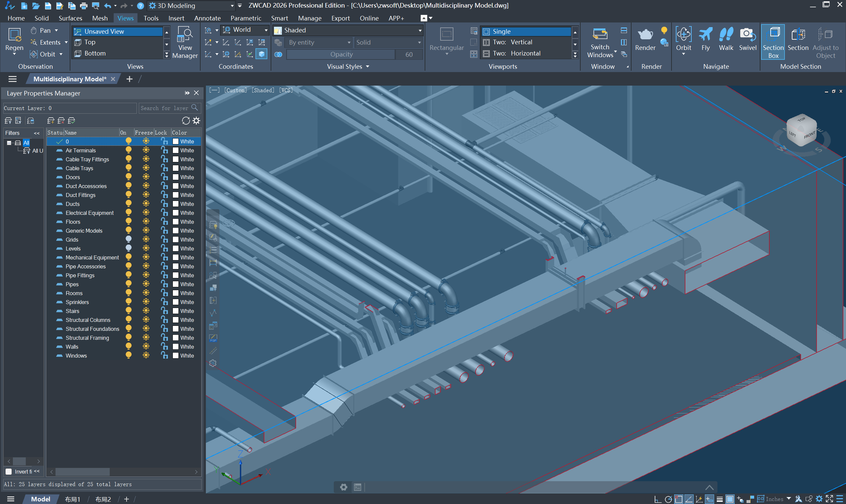Viewport: 846px width, 504px height.
Task: Open the Parametric ribbon tab
Action: (246, 18)
